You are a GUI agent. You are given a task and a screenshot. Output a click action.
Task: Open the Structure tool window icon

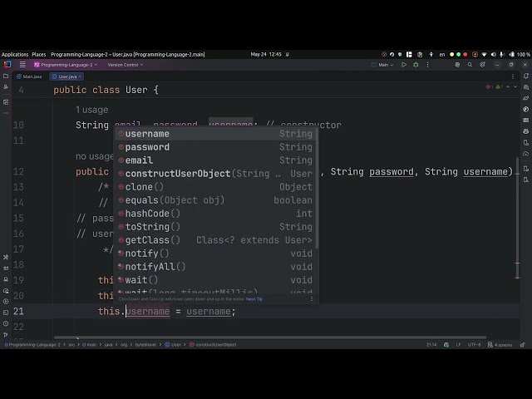(6, 101)
